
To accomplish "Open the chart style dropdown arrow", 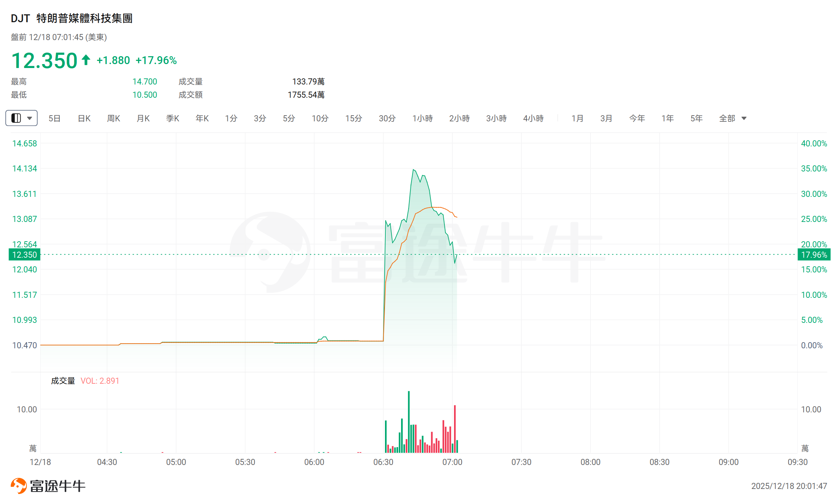I will click(30, 118).
